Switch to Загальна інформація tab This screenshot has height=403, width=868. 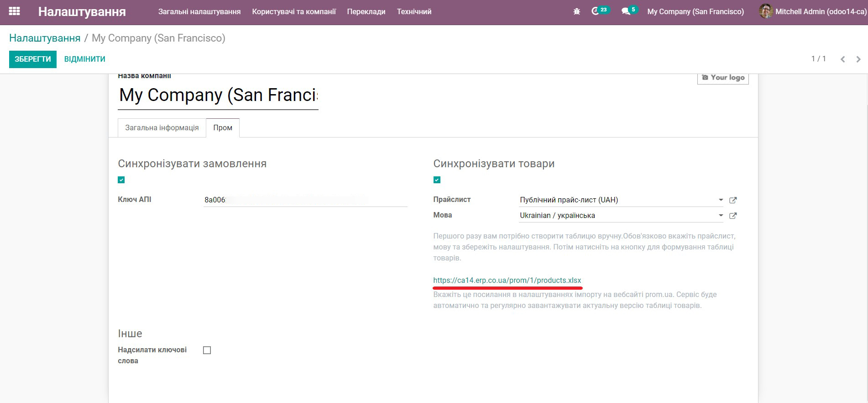pyautogui.click(x=162, y=128)
